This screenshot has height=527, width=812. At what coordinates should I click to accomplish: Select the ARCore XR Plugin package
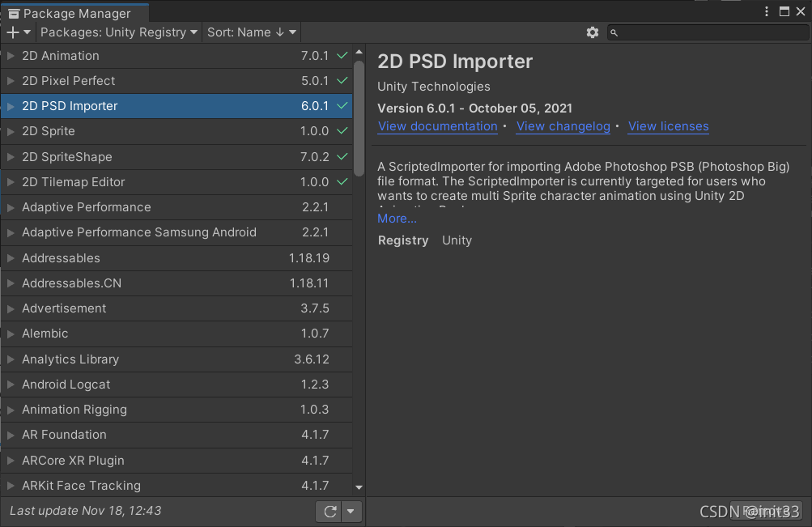176,461
